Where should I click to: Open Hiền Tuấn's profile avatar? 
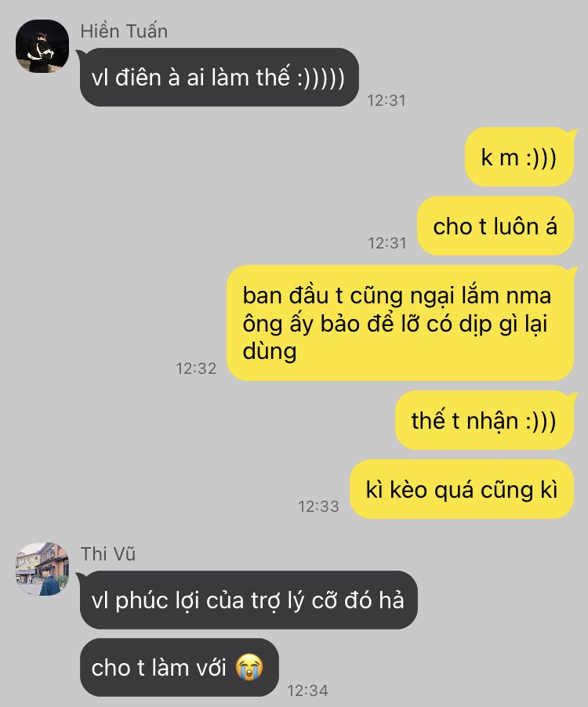coord(42,46)
